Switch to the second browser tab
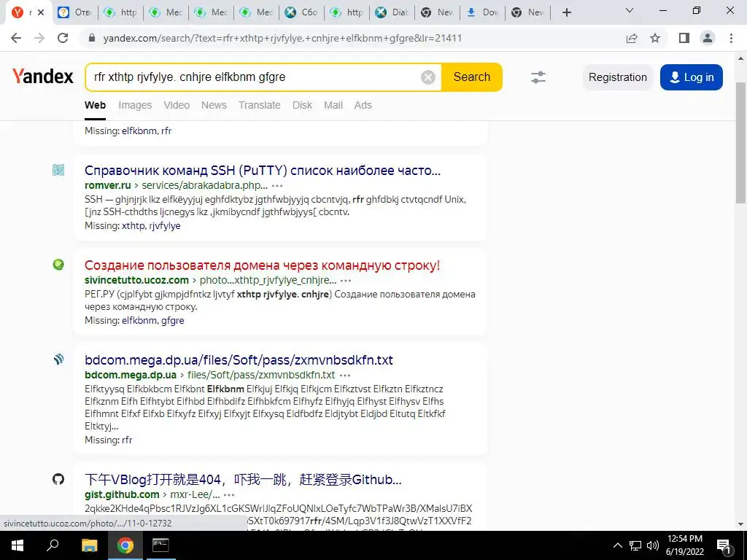The image size is (747, 560). [x=75, y=12]
